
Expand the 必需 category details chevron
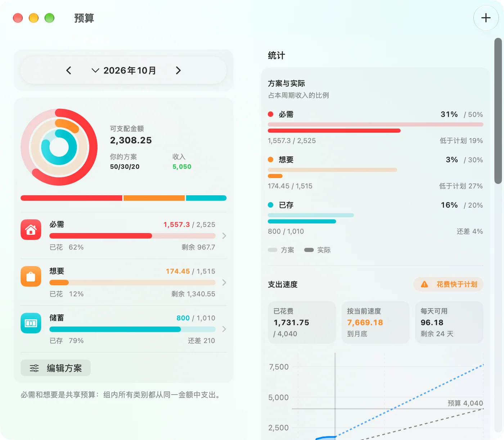(x=224, y=236)
